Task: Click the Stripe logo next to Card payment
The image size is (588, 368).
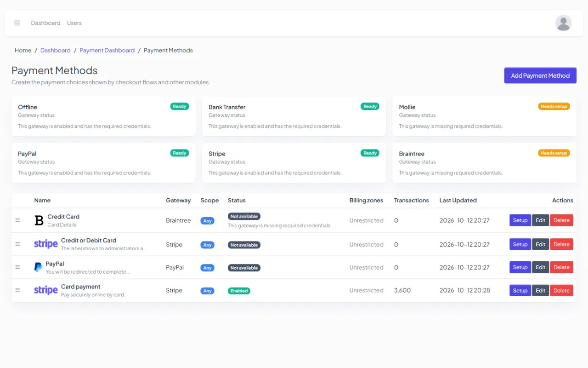Action: click(46, 290)
